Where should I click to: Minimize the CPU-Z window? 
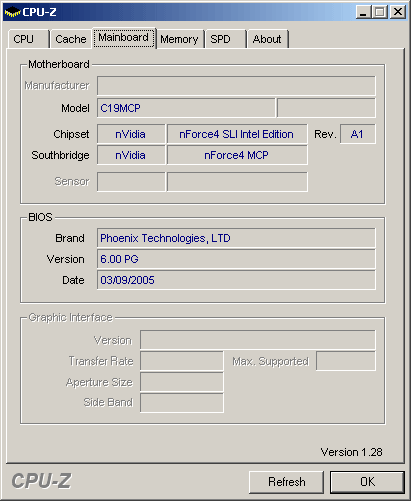363,12
